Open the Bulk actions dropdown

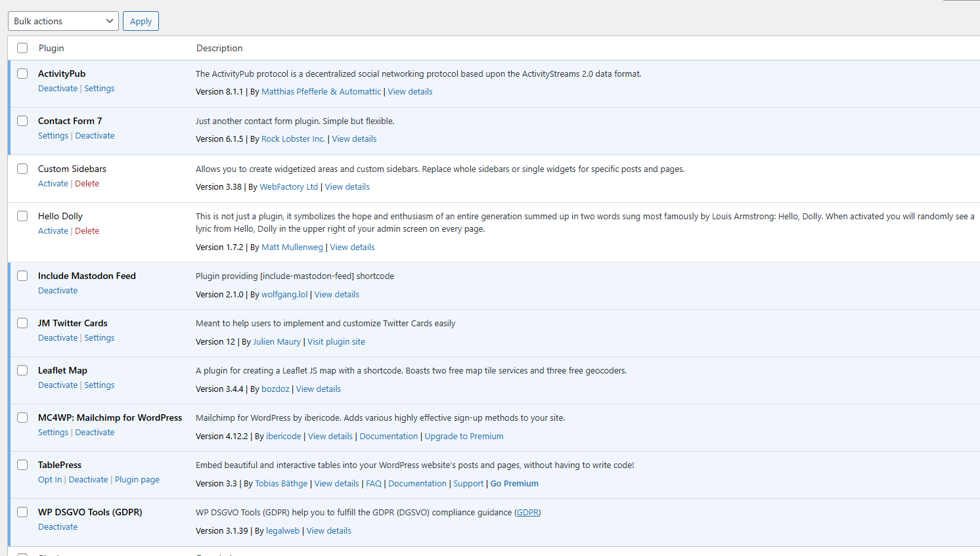tap(63, 21)
